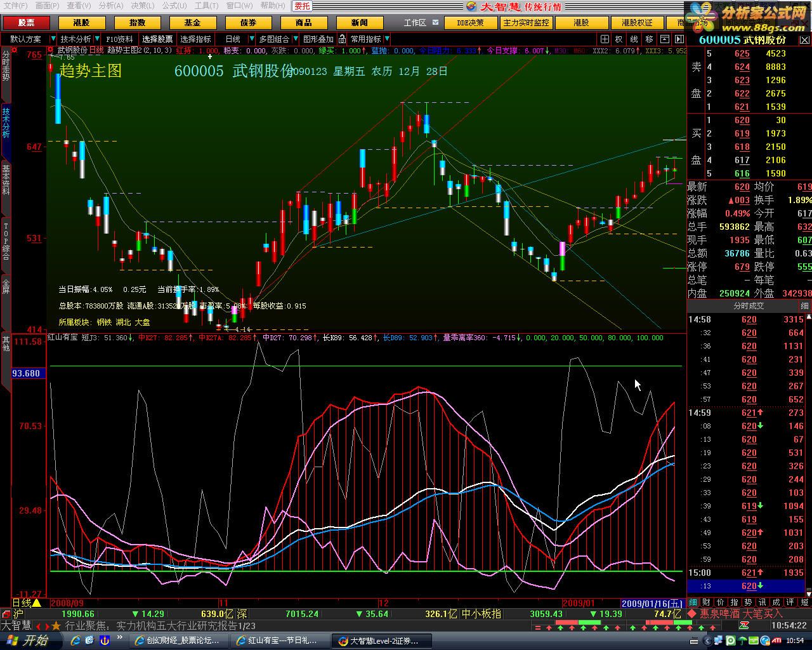Open the 默认方案 dropdown arrow

(x=53, y=39)
